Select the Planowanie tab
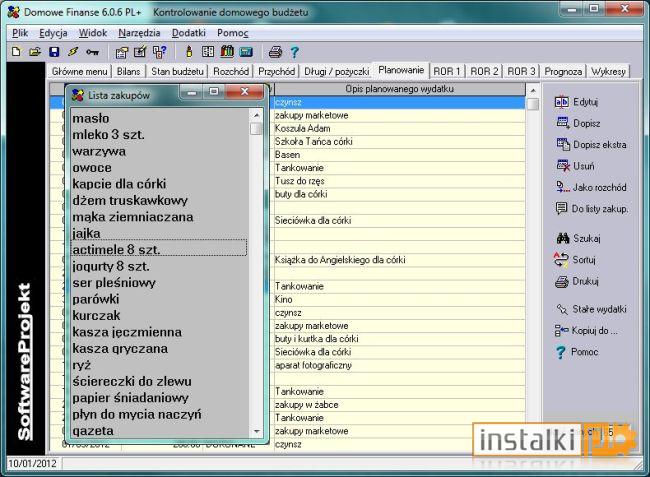 tap(401, 70)
